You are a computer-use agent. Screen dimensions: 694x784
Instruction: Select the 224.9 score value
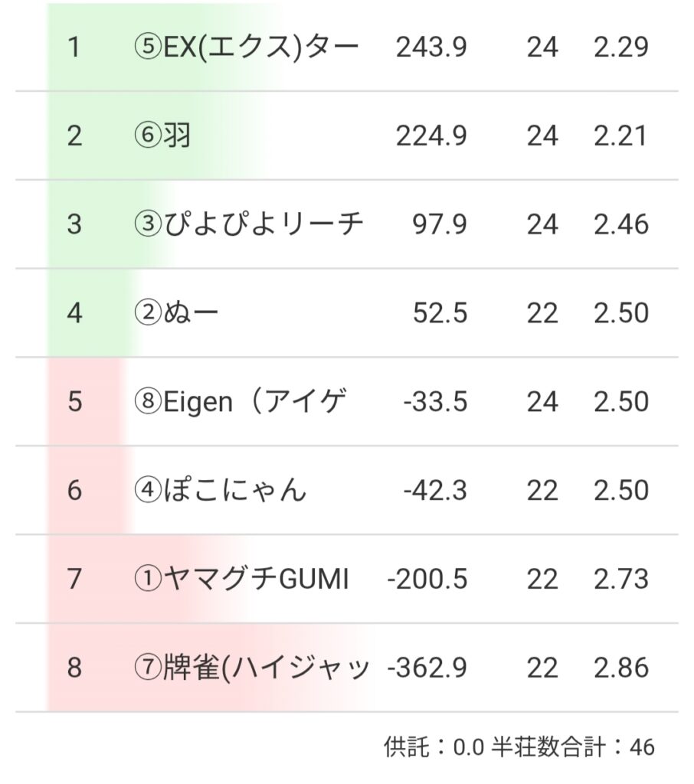click(x=431, y=136)
